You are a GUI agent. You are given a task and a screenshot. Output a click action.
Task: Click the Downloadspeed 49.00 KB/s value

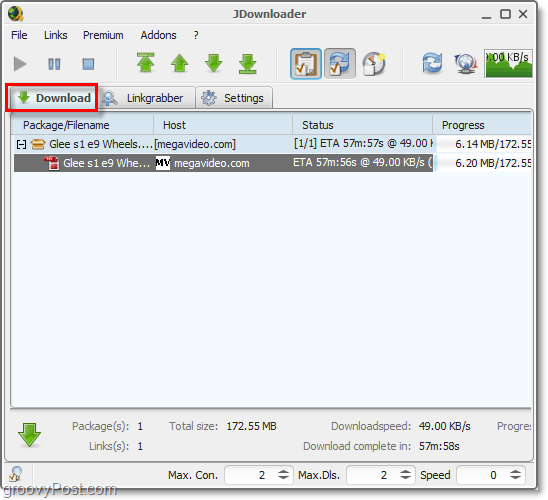click(x=445, y=426)
